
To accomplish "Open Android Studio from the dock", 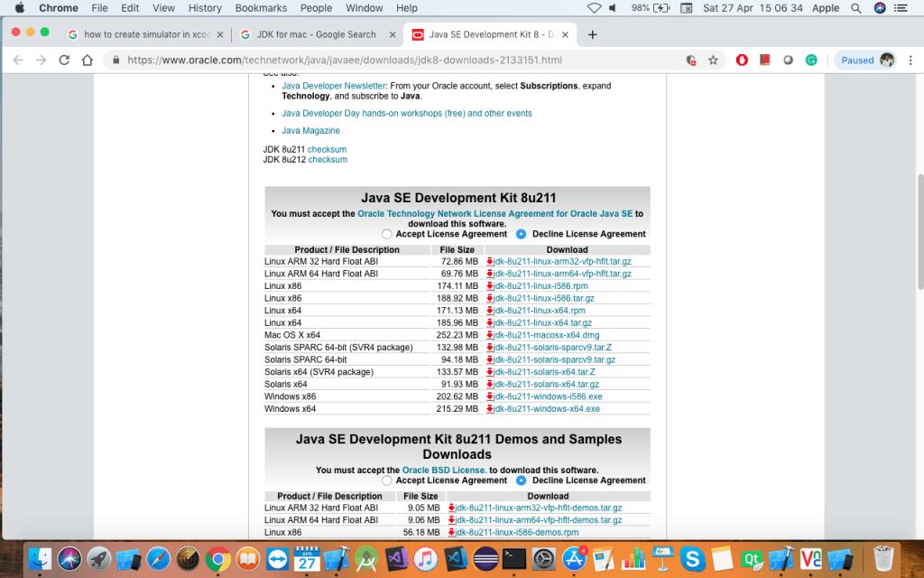I will [x=366, y=559].
